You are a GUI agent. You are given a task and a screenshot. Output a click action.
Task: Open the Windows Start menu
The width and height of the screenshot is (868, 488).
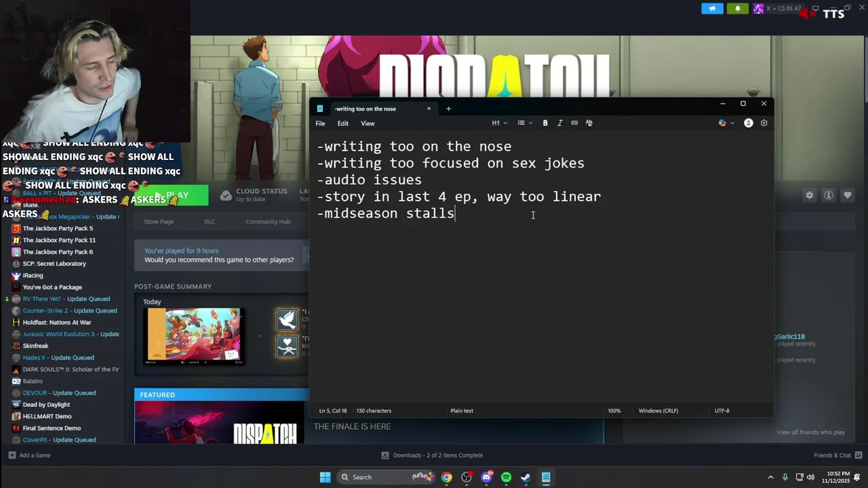pos(325,477)
